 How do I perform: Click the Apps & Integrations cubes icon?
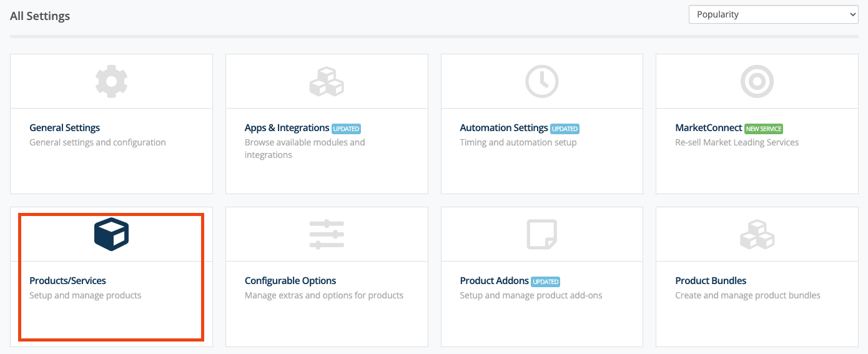click(x=327, y=81)
